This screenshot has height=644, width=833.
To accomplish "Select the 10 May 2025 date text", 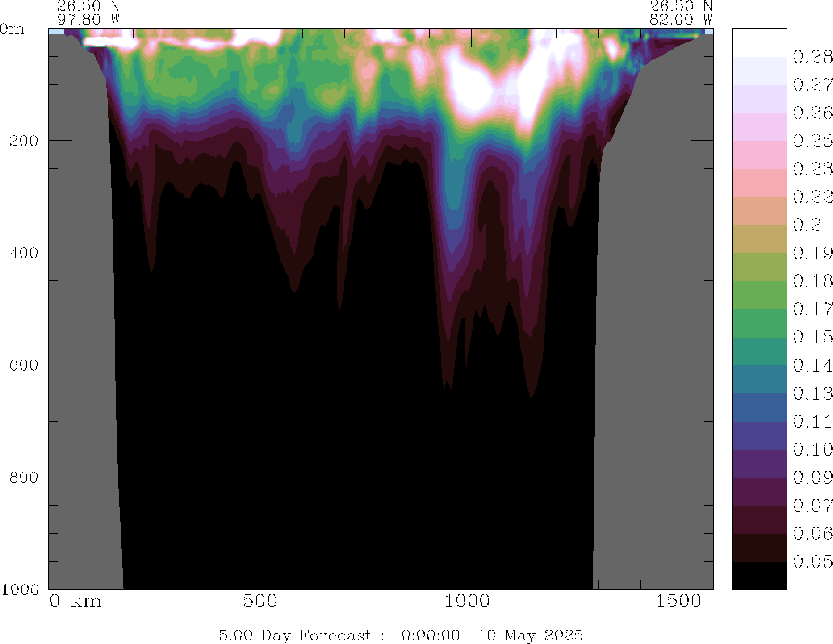I will pos(530,635).
